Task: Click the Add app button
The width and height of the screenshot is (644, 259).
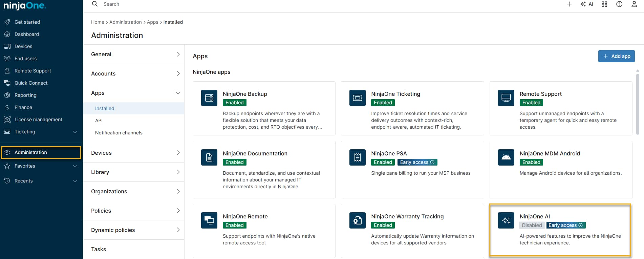Action: 616,56
